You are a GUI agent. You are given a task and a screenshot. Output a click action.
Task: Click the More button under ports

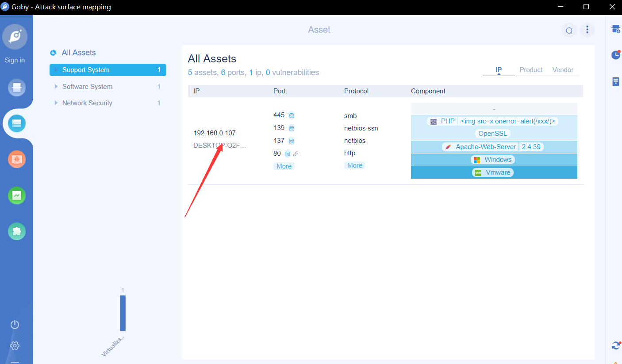tap(284, 166)
